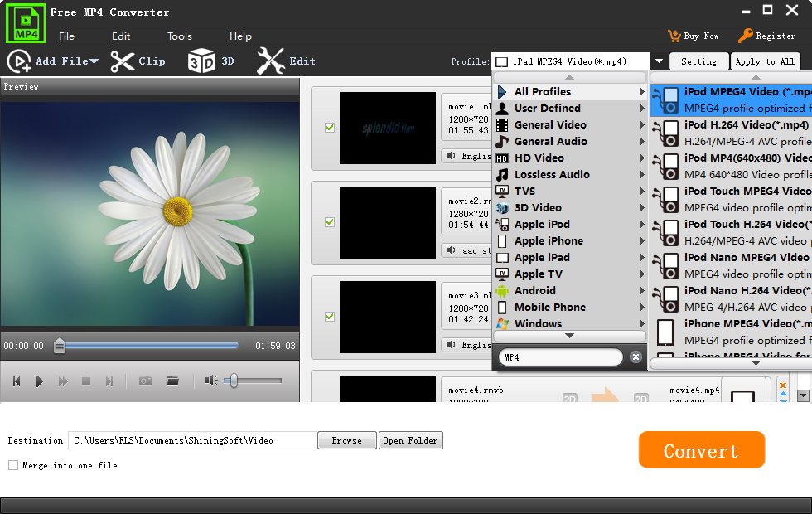Play the preview video

click(40, 381)
